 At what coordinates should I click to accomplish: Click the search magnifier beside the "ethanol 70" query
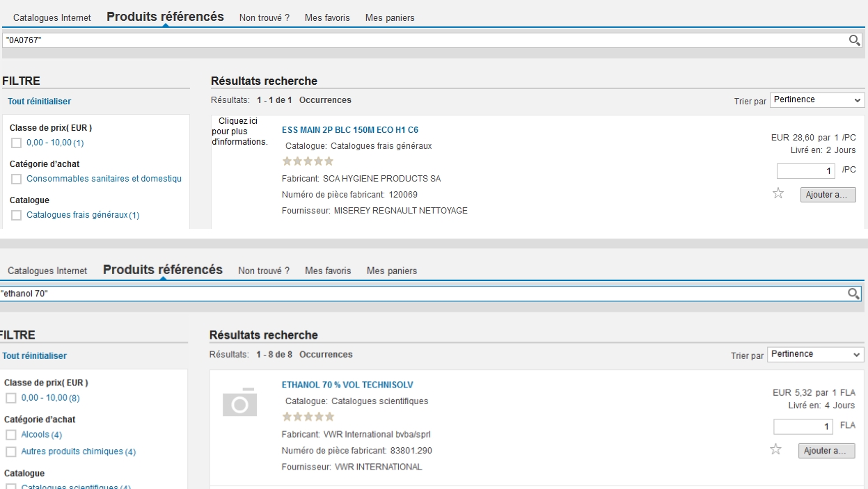pos(853,294)
